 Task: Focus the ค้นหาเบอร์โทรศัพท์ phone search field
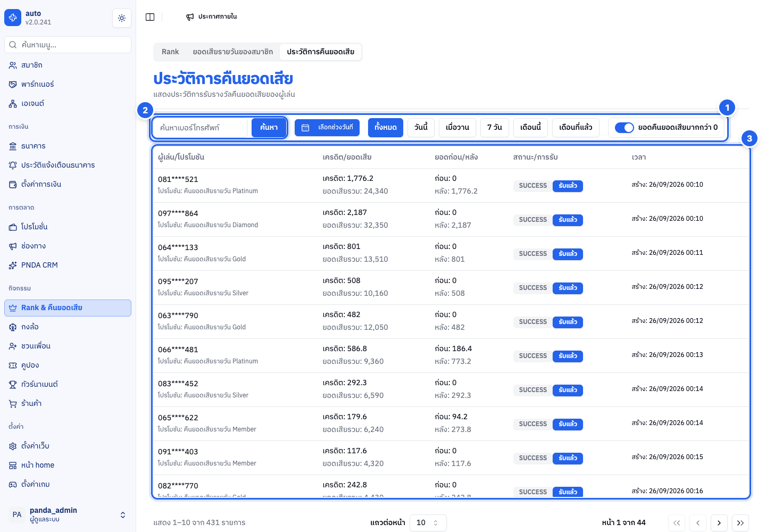click(x=201, y=128)
